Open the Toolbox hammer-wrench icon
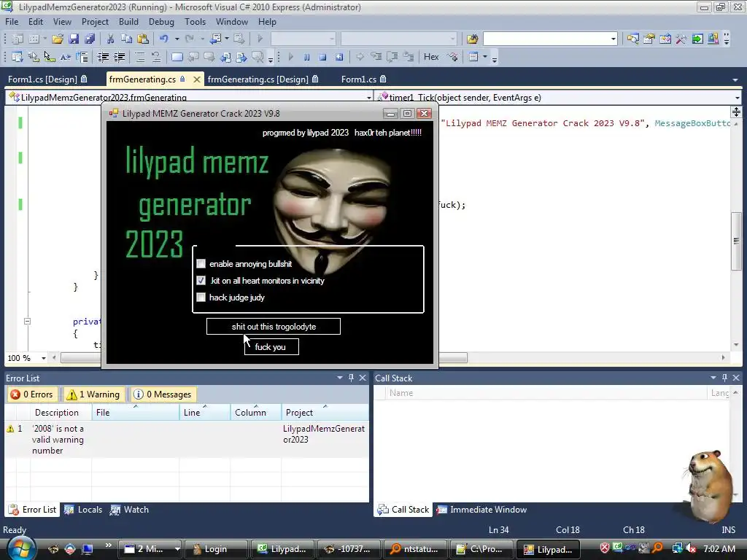This screenshot has height=560, width=747. (681, 39)
